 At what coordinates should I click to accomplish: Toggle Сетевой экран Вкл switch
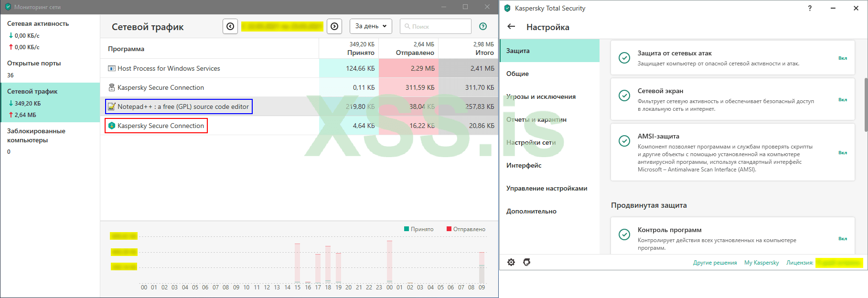(x=843, y=100)
